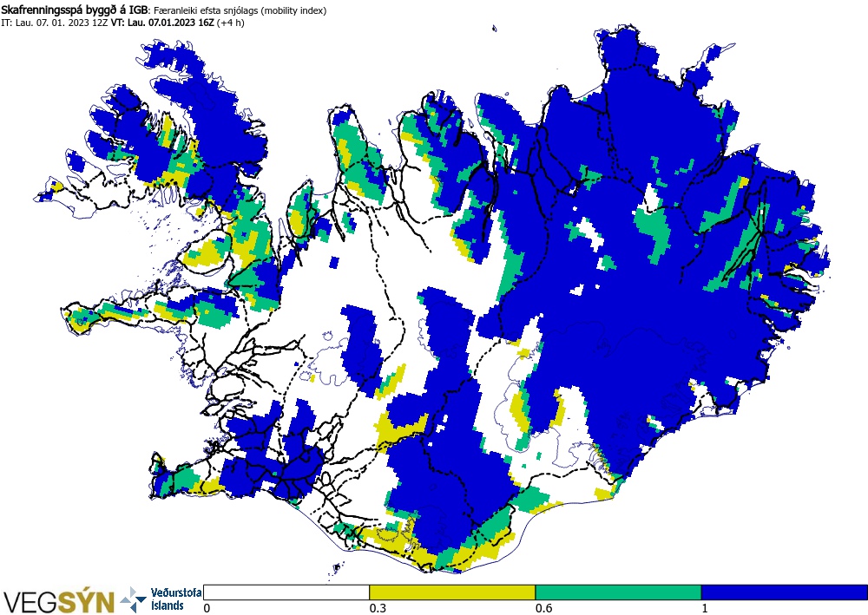
Task: Click the legend label '0'
Action: (207, 608)
